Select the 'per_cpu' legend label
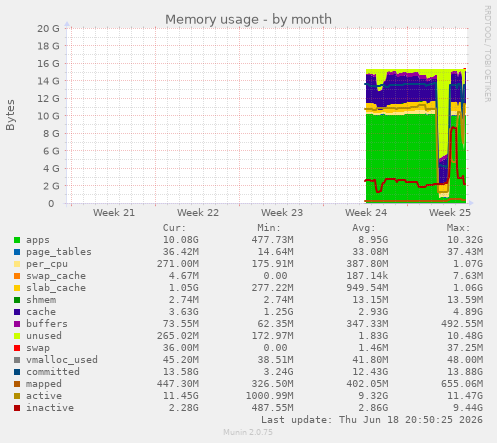The width and height of the screenshot is (497, 443). [47, 264]
